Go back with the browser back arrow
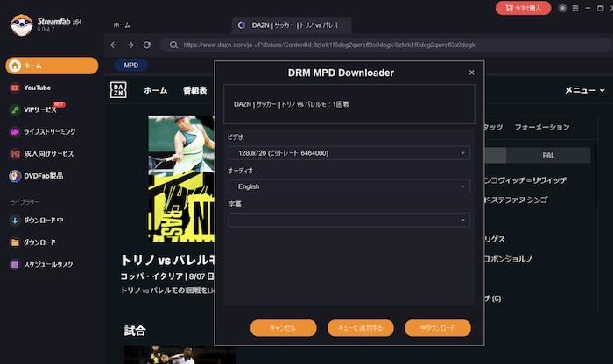The image size is (613, 364). [114, 45]
